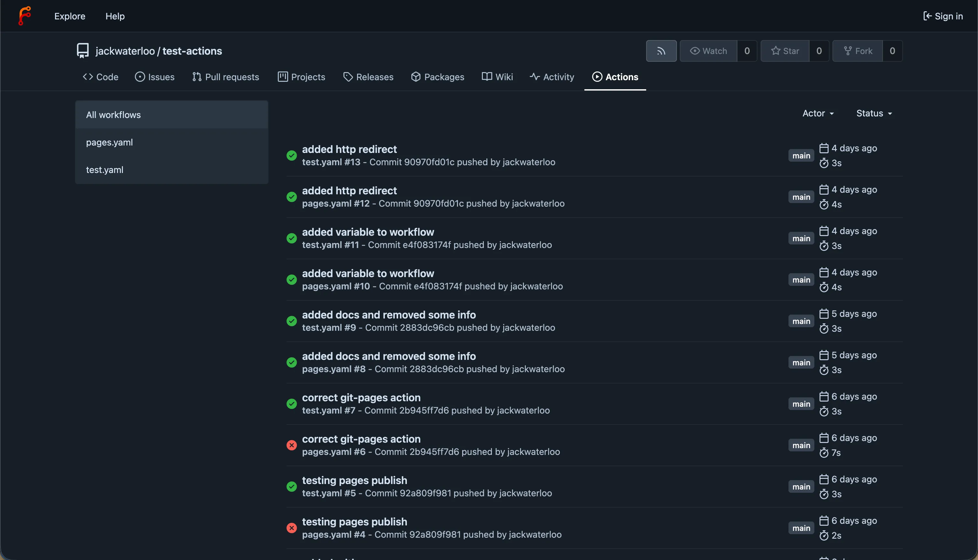Open Packages via the package icon
Viewport: 978px width, 560px height.
point(438,77)
